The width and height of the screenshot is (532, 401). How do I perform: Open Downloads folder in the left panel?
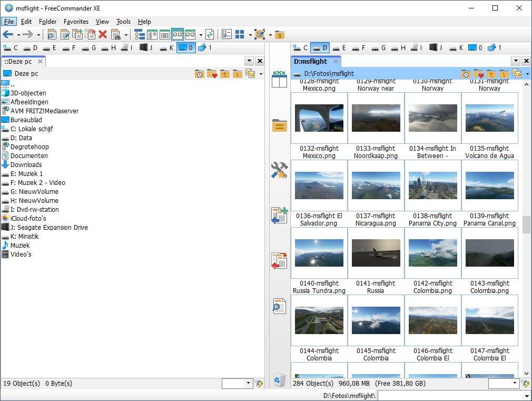pos(26,165)
